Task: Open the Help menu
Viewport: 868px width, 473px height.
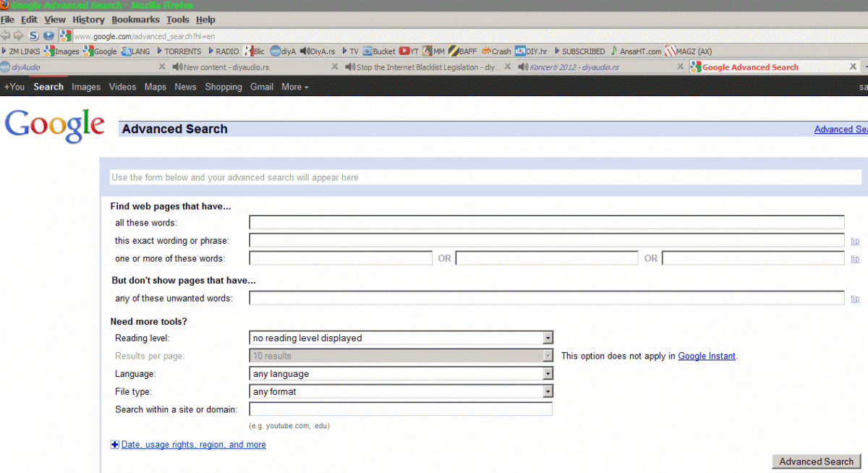Action: [x=206, y=20]
